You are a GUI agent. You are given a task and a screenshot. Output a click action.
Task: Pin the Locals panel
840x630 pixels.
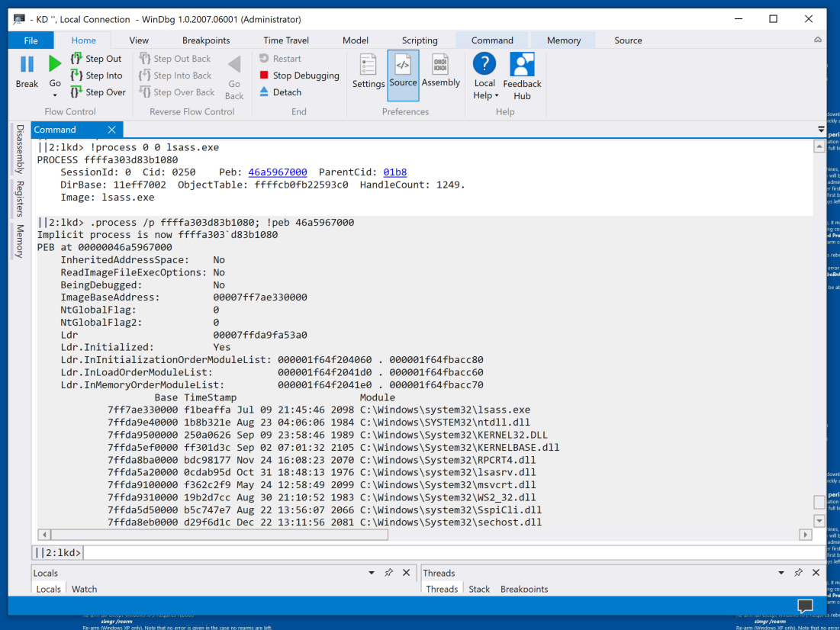(x=388, y=573)
